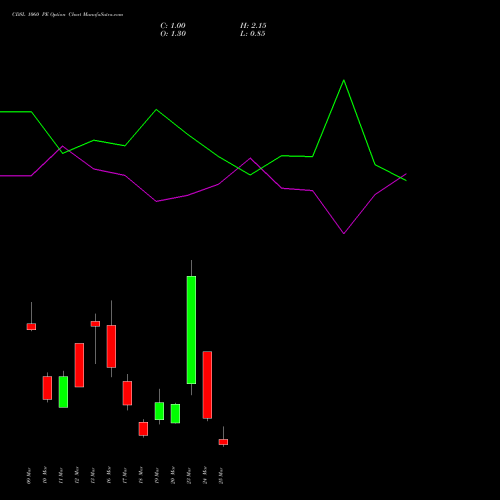Click the highest peak of the green line

tap(344, 80)
